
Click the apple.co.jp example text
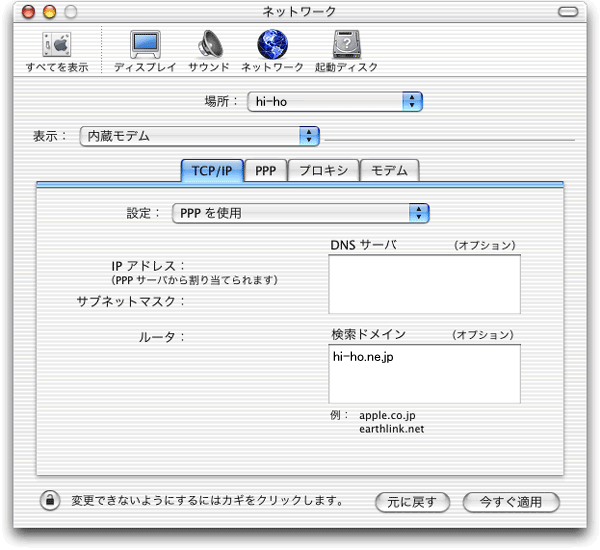coord(387,415)
